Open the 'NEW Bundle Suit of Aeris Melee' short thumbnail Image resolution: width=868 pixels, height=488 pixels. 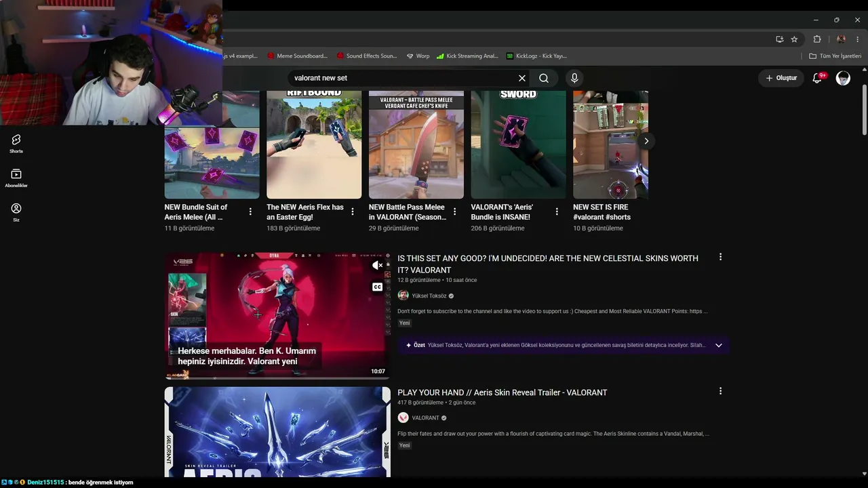click(212, 163)
